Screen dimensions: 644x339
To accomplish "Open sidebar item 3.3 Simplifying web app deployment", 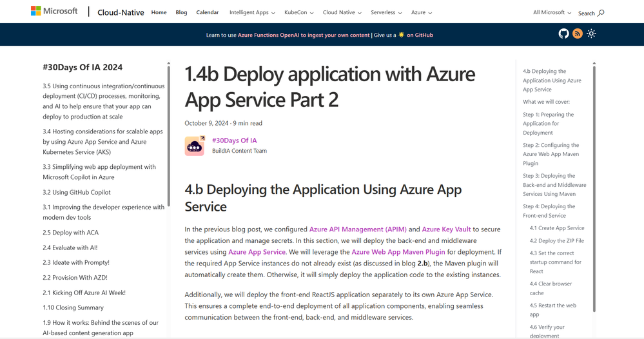I will click(x=99, y=172).
